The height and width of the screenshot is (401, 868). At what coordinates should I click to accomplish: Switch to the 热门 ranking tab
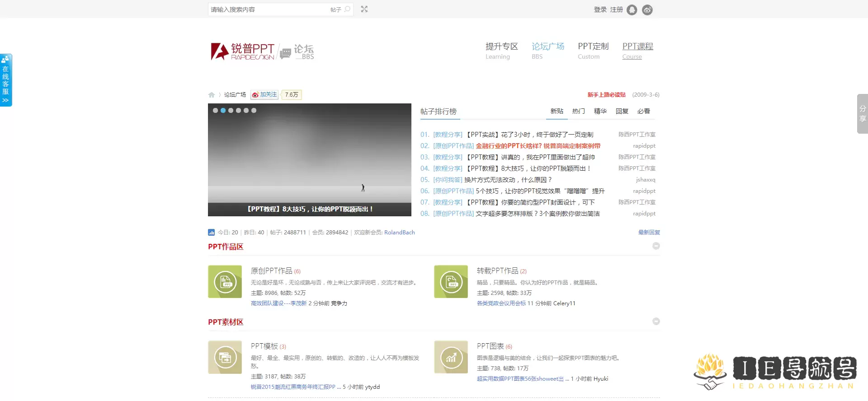click(x=579, y=111)
